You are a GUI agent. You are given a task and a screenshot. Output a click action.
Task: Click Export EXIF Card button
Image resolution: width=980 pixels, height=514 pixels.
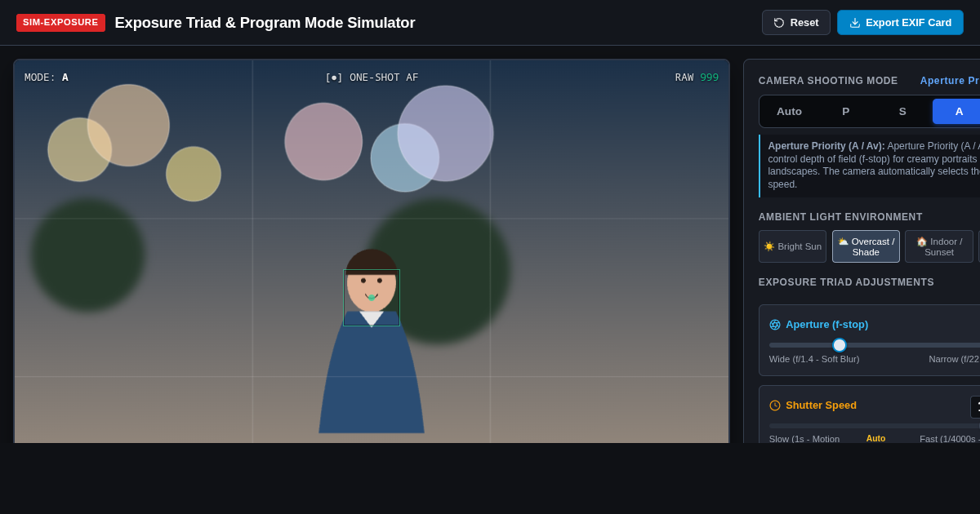pos(900,23)
